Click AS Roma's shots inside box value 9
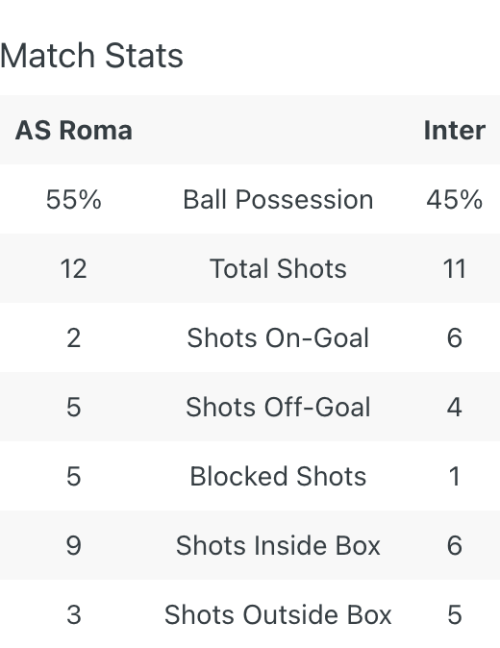This screenshot has height=648, width=500. pyautogui.click(x=74, y=545)
